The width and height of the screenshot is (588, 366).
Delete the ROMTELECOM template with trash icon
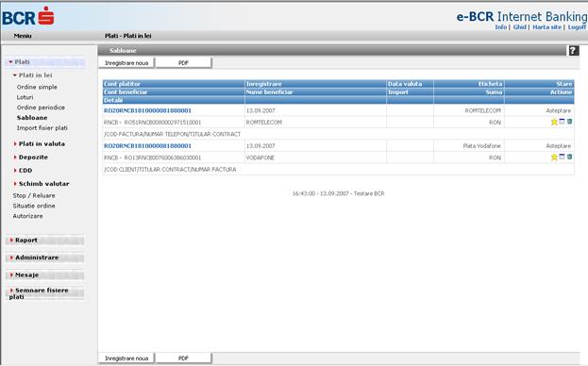click(569, 122)
